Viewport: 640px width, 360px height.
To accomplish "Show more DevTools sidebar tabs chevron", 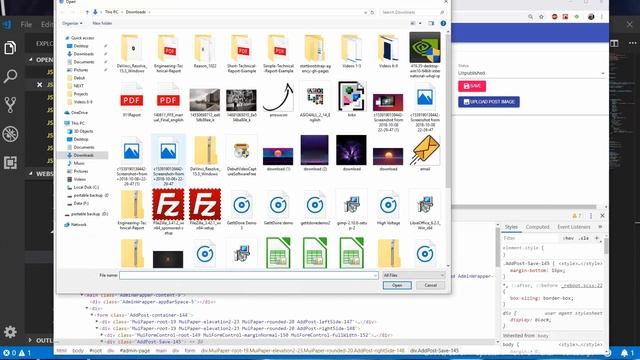I will click(x=600, y=227).
